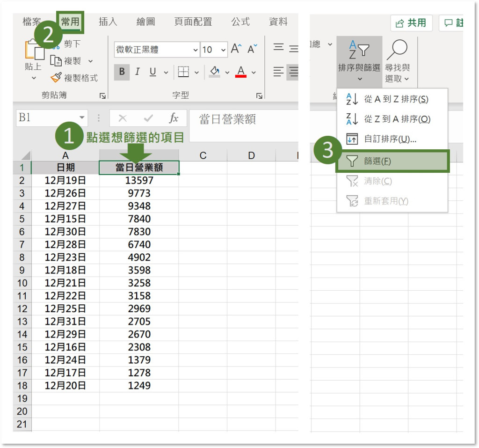
Task: Switch to the 插入 (Insert) tab
Action: [x=108, y=22]
